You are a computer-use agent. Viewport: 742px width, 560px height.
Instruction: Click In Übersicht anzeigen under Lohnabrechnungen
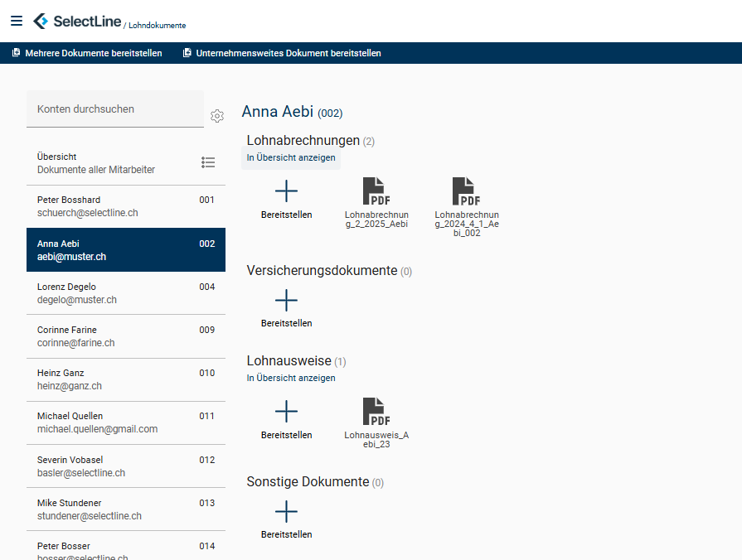[291, 157]
